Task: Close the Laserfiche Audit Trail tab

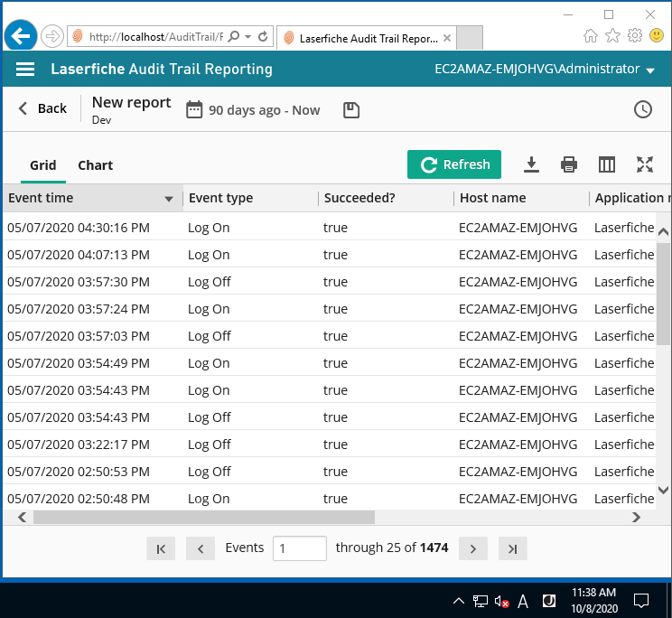Action: click(447, 38)
